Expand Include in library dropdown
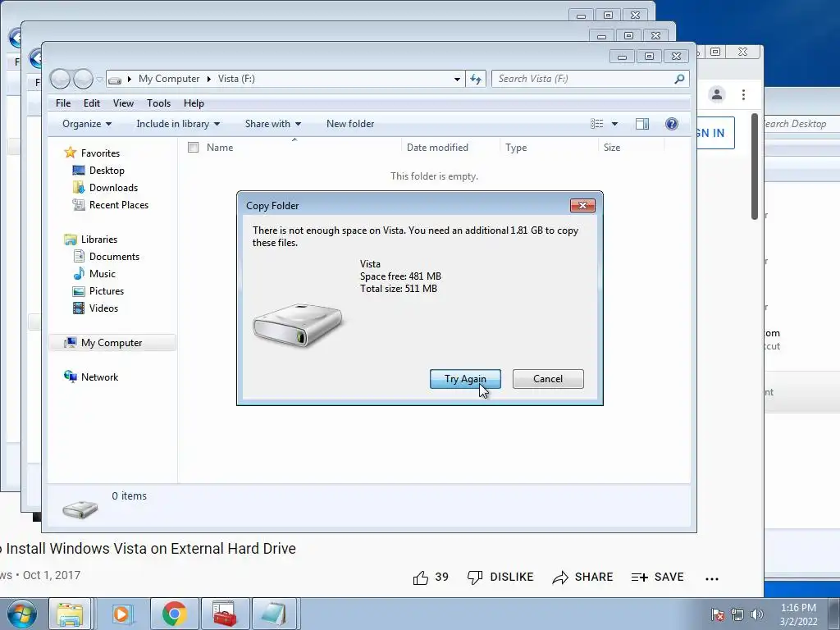This screenshot has width=840, height=630. coord(178,124)
